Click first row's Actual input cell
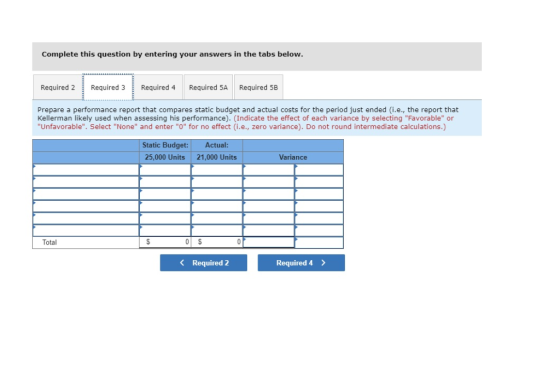This screenshot has height=387, width=560. 217,170
